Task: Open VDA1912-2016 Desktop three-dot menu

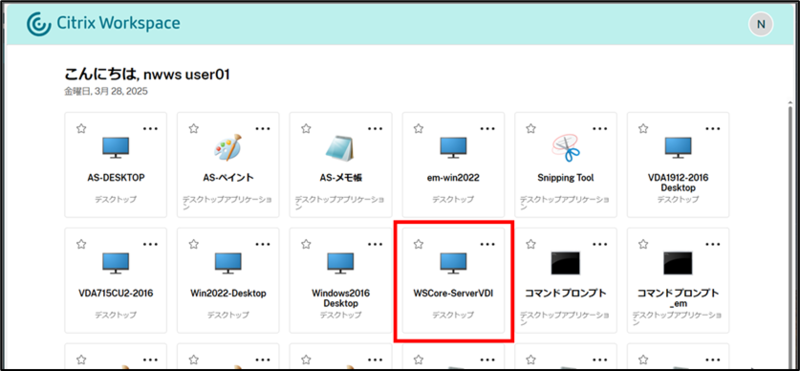Action: coord(713,129)
